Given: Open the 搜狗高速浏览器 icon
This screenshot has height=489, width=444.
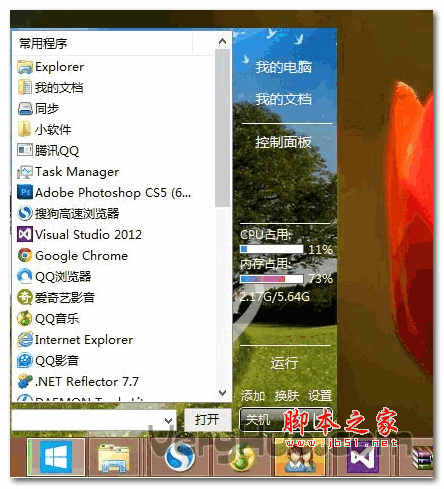Looking at the screenshot, I should tap(25, 213).
